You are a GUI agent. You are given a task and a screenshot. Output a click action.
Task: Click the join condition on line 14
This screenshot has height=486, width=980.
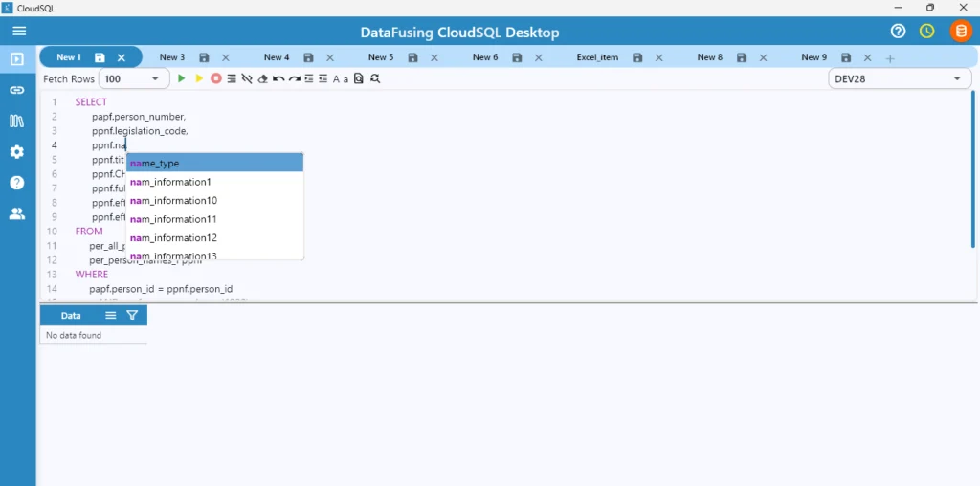coord(161,289)
